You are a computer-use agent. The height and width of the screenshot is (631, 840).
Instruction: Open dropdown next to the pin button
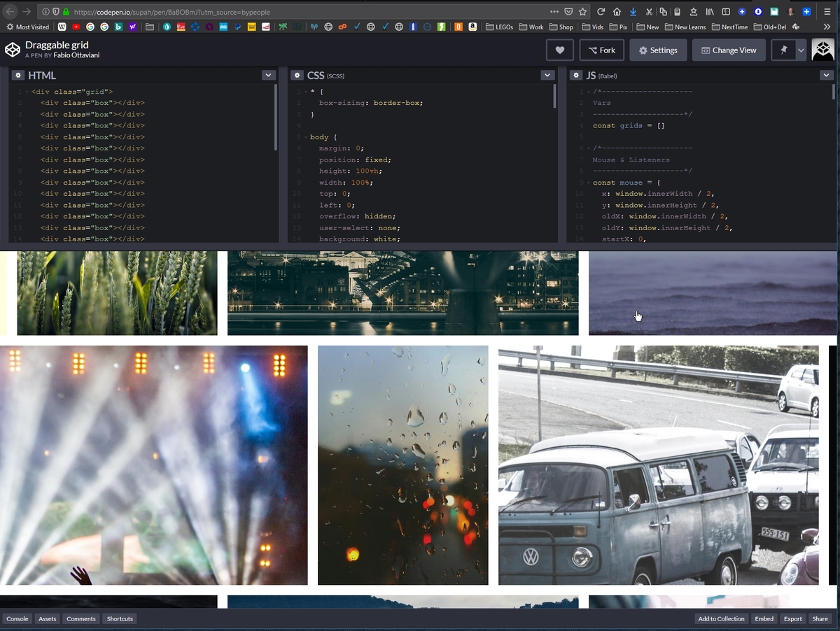tap(801, 50)
